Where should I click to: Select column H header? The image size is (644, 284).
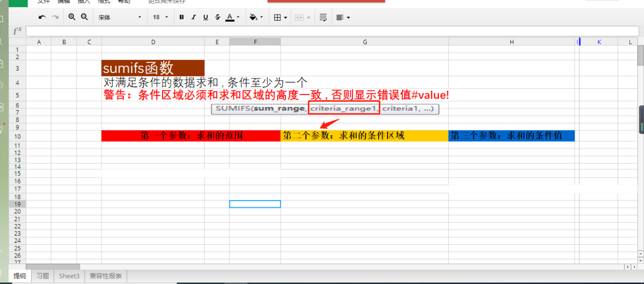(512, 42)
